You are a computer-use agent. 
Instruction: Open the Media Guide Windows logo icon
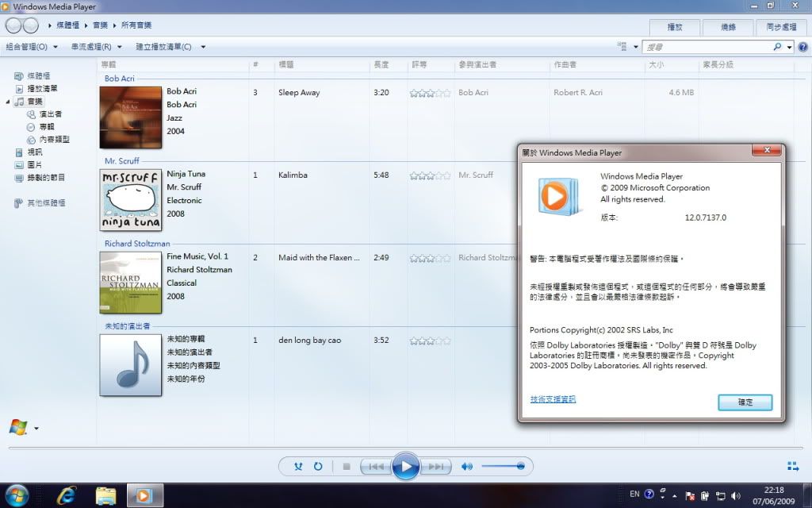18,428
